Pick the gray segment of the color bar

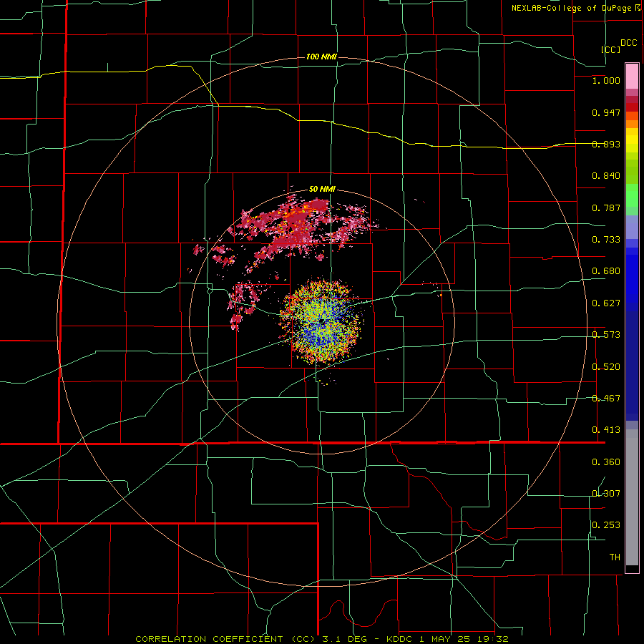point(632,497)
